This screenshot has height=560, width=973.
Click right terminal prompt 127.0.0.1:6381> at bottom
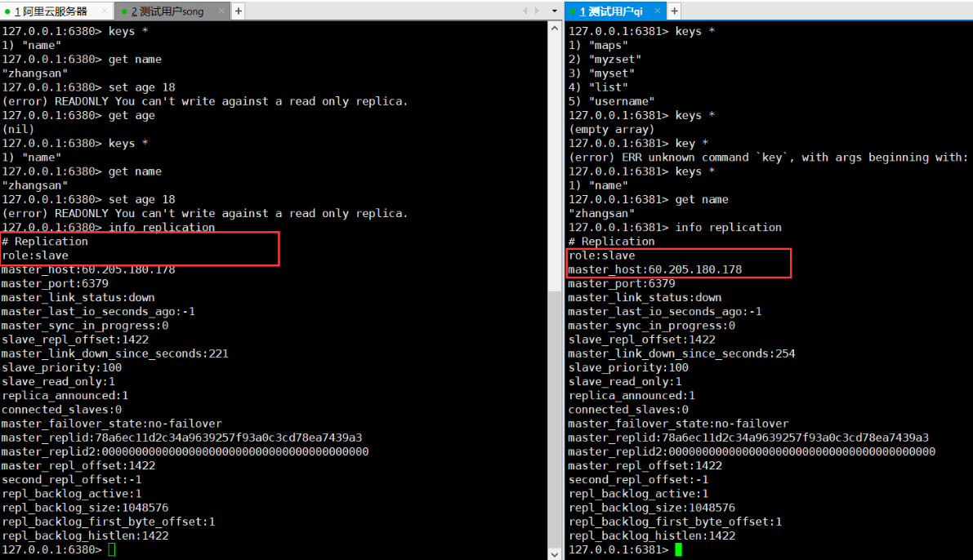tap(618, 550)
